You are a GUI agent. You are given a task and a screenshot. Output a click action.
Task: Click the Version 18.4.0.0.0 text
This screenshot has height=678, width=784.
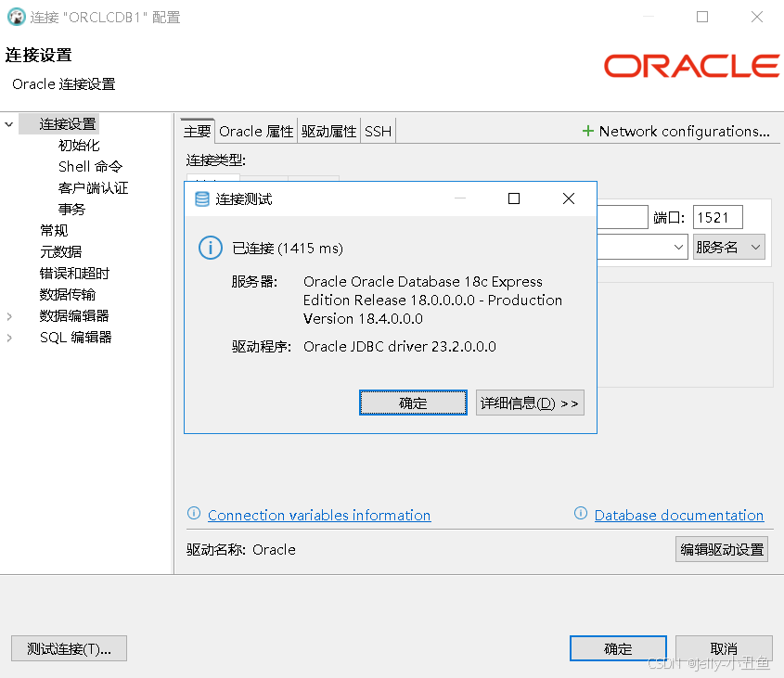tap(363, 318)
